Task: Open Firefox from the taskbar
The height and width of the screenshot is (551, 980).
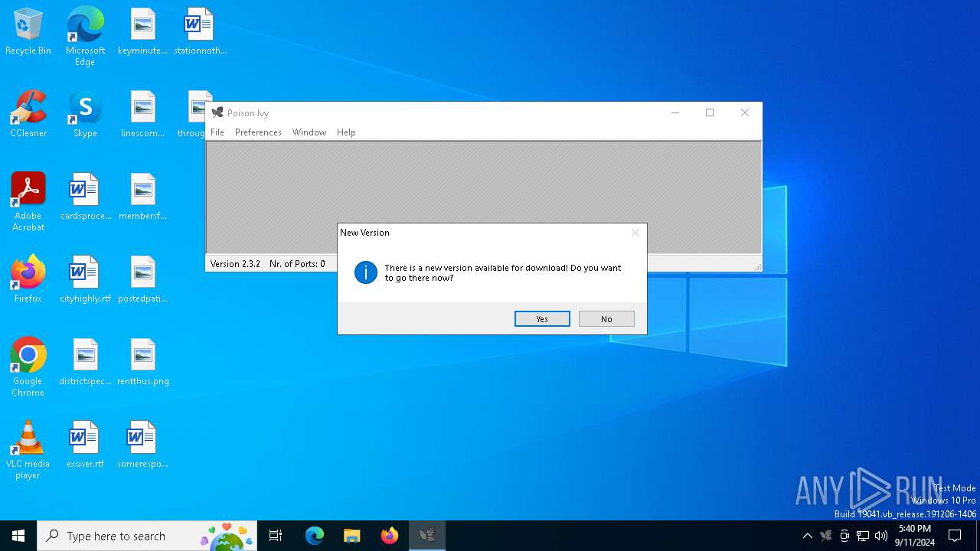Action: [390, 536]
